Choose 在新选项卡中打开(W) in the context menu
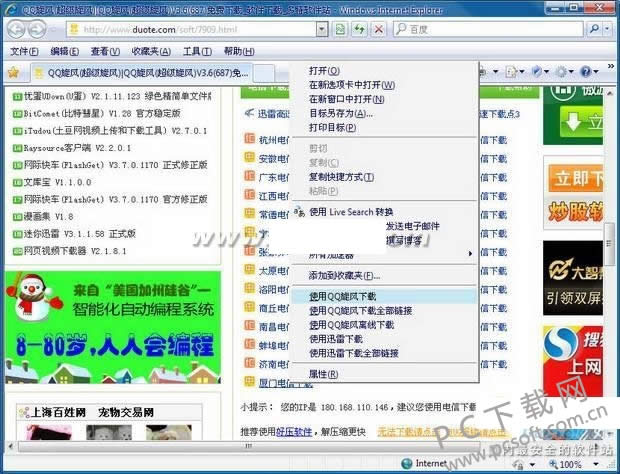 pyautogui.click(x=384, y=85)
